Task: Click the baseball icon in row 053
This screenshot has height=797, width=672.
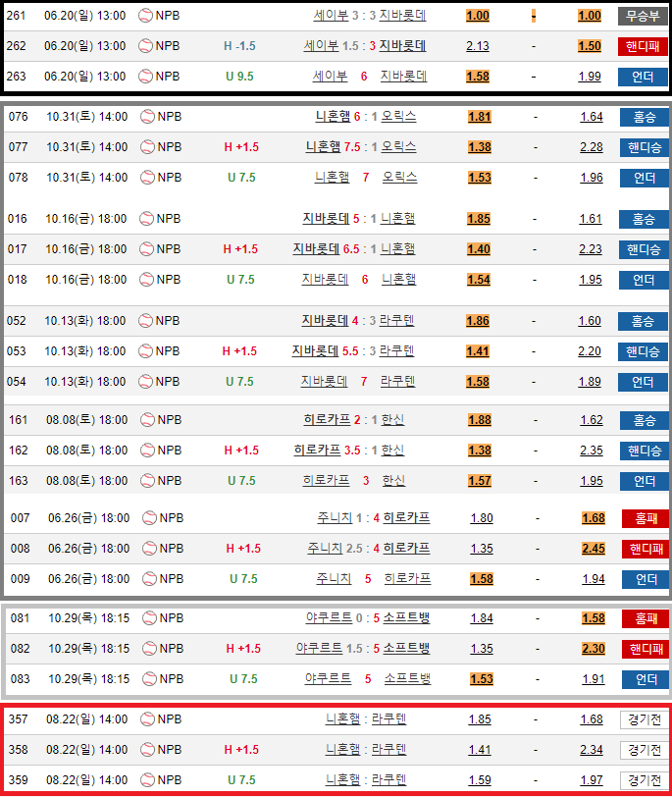Action: 148,351
